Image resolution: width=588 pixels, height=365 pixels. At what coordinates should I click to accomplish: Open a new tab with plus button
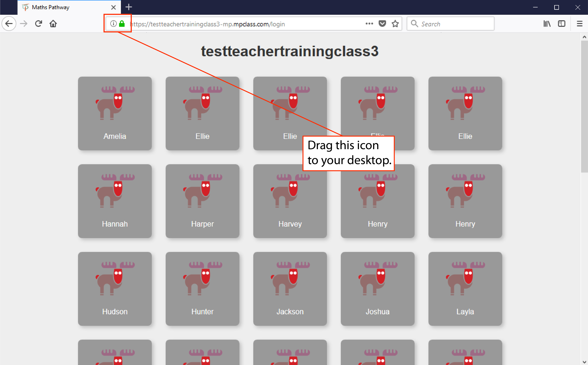129,7
